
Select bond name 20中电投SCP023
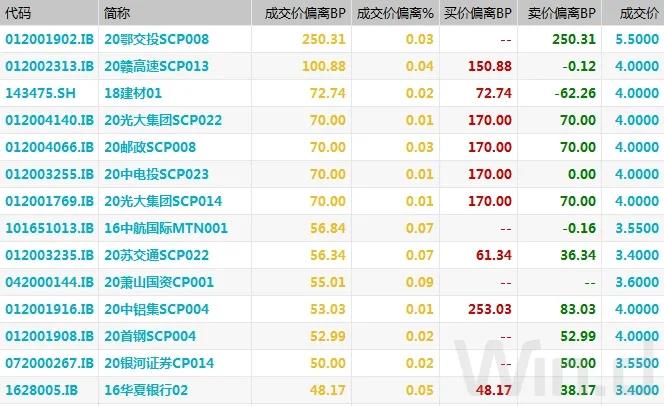pyautogui.click(x=156, y=174)
